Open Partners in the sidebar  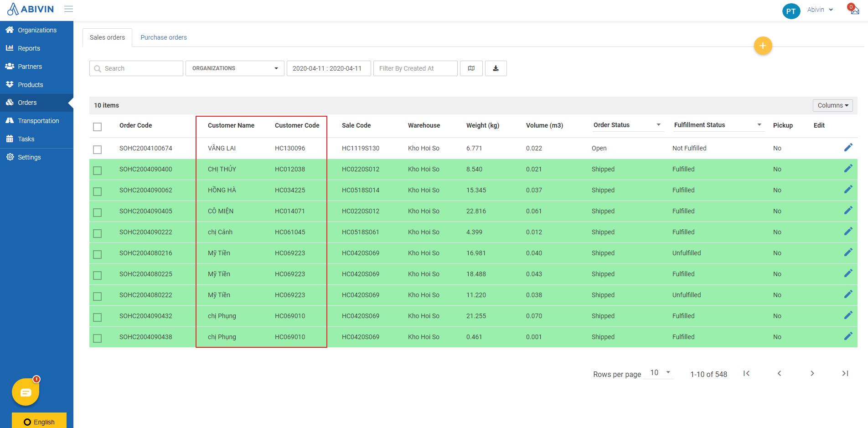tap(36, 67)
